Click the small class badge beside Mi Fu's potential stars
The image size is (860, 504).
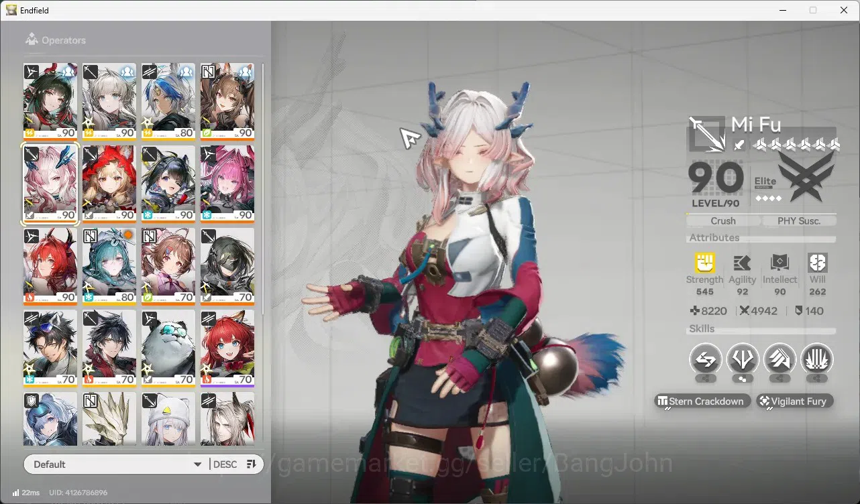point(739,145)
